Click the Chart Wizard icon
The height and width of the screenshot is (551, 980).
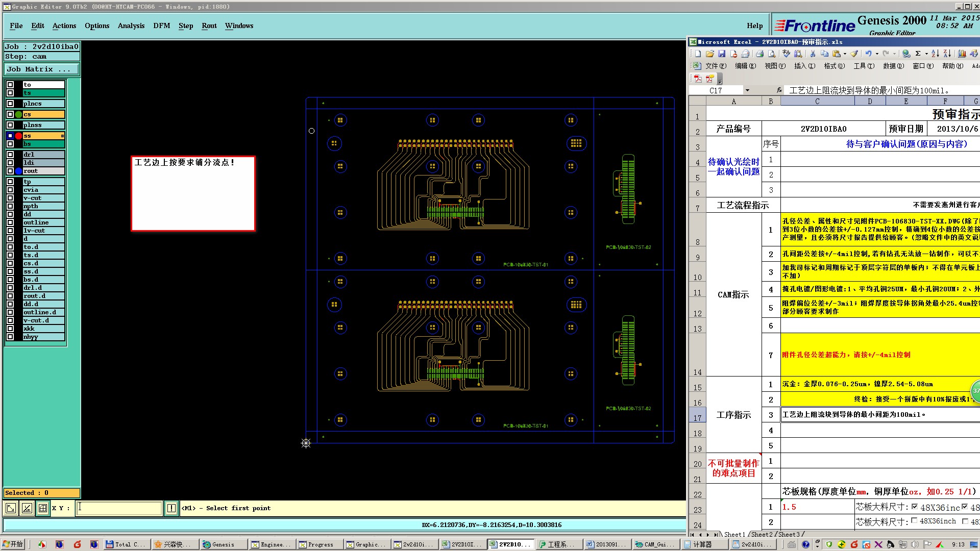coord(962,54)
